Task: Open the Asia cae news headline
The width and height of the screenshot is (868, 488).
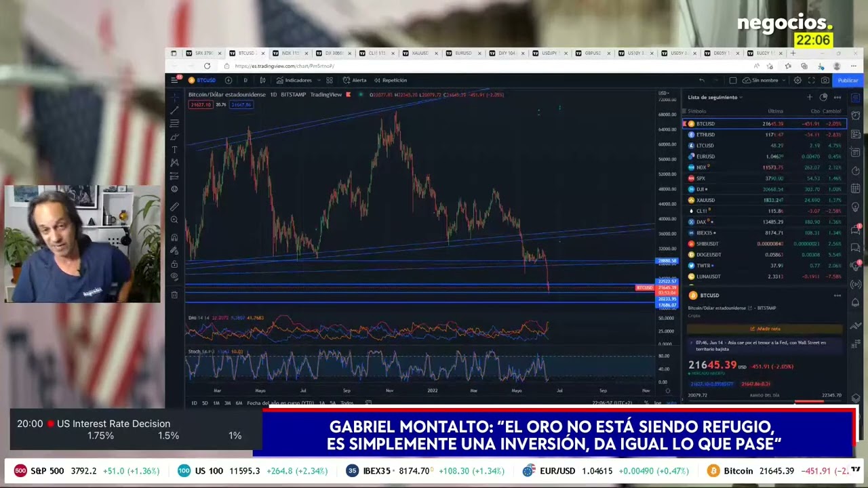Action: 765,346
